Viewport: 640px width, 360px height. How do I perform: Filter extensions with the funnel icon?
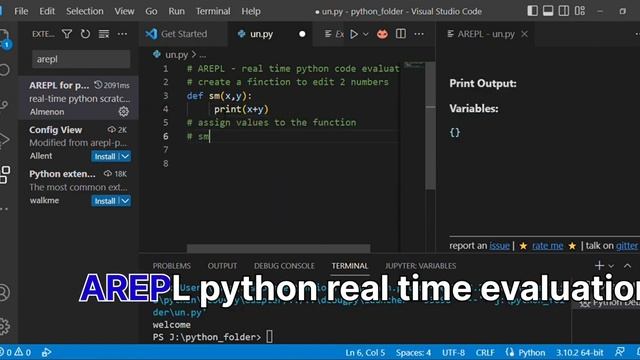click(x=67, y=34)
